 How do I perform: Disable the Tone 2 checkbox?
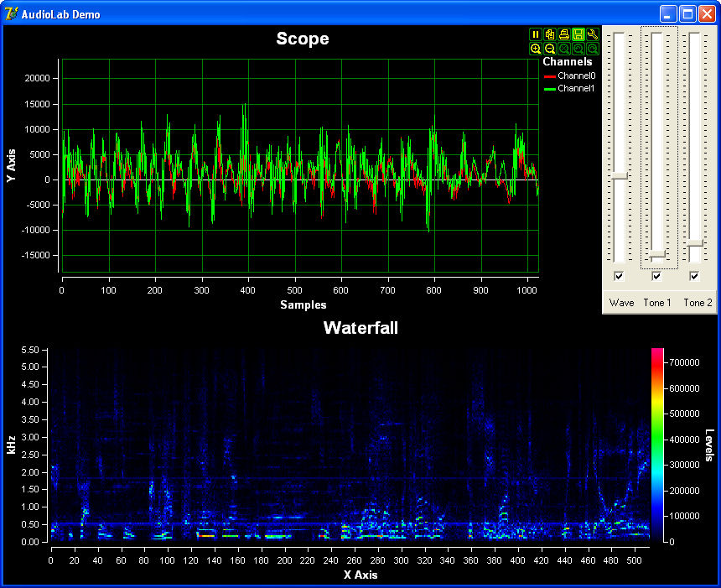click(694, 276)
